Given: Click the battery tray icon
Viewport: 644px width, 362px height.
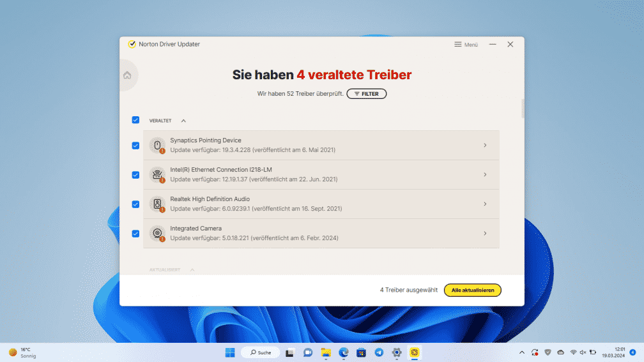Looking at the screenshot, I should [x=593, y=352].
